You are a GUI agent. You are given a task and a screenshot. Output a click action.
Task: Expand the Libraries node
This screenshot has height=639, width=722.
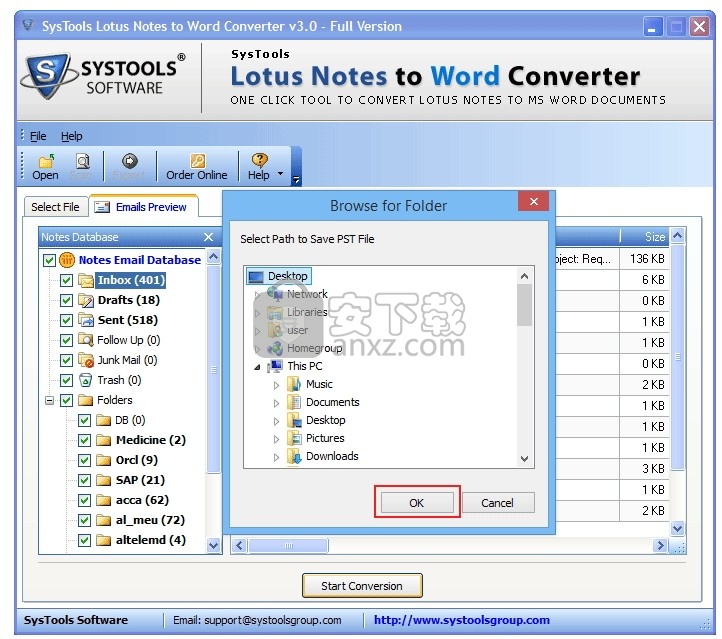[x=257, y=313]
